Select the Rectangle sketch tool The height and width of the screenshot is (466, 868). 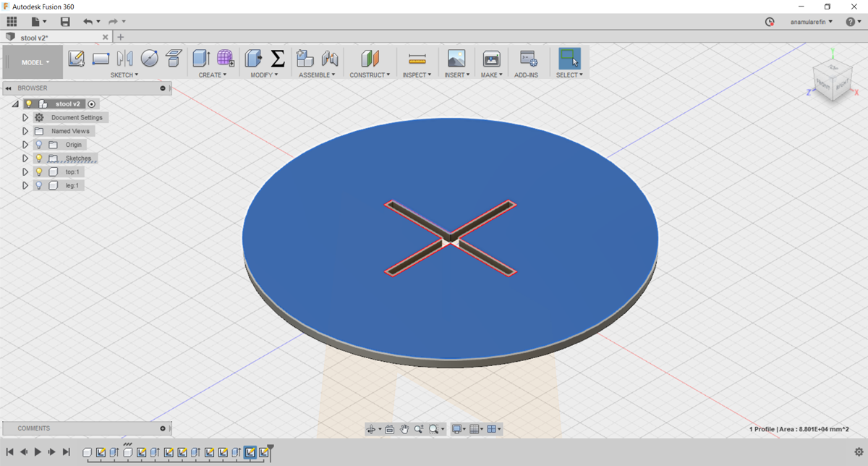[101, 59]
